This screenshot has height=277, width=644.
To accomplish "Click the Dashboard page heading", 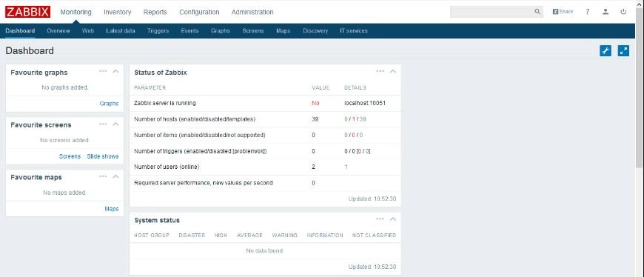I will click(30, 51).
